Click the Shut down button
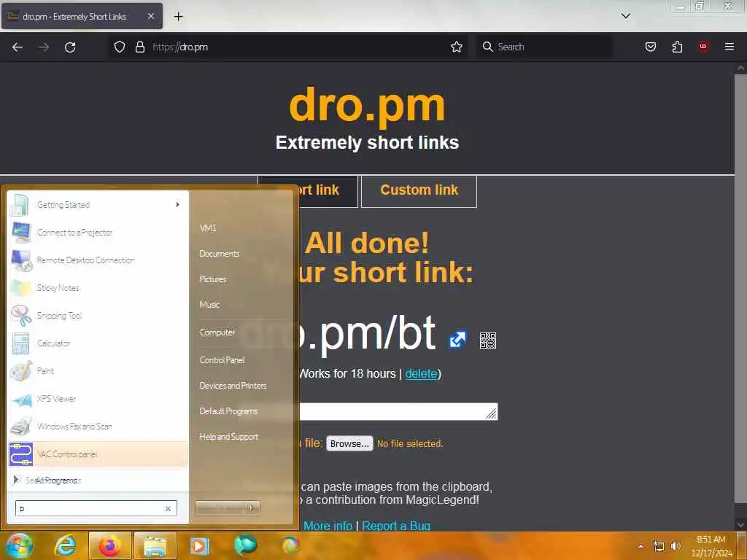The height and width of the screenshot is (560, 747). pos(220,508)
